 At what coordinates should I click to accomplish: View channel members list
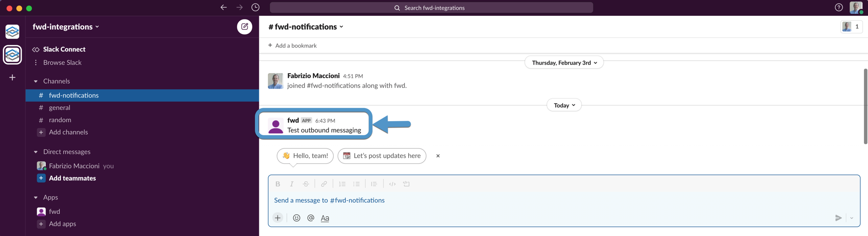tap(851, 27)
